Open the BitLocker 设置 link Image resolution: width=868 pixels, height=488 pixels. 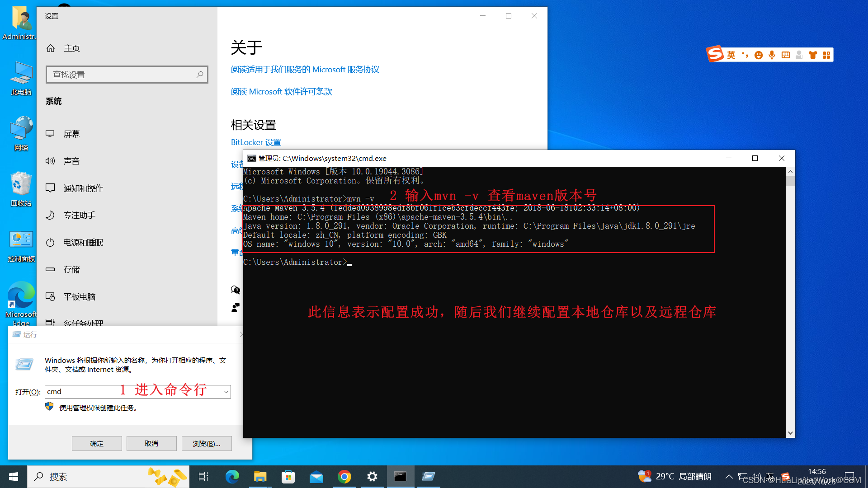[x=256, y=142]
